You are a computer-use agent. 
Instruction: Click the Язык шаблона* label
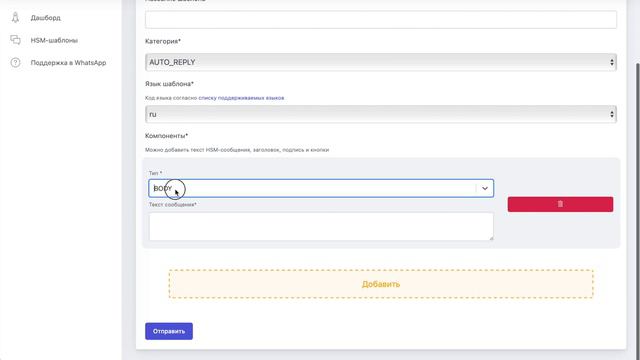click(x=169, y=84)
